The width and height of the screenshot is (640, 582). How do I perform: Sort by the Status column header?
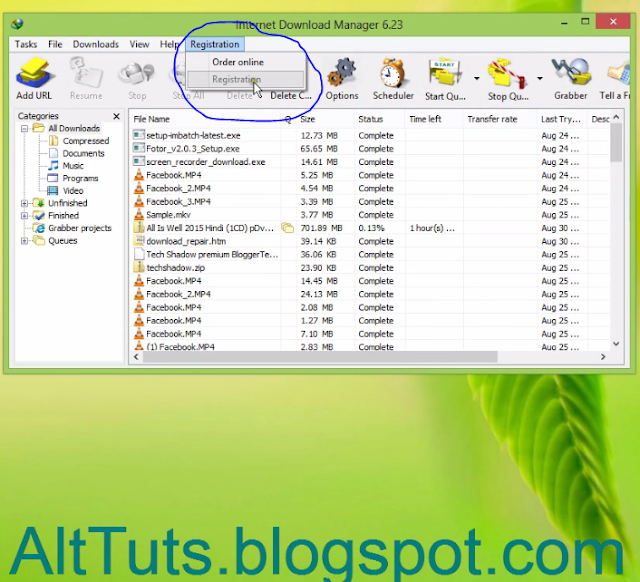pos(380,119)
